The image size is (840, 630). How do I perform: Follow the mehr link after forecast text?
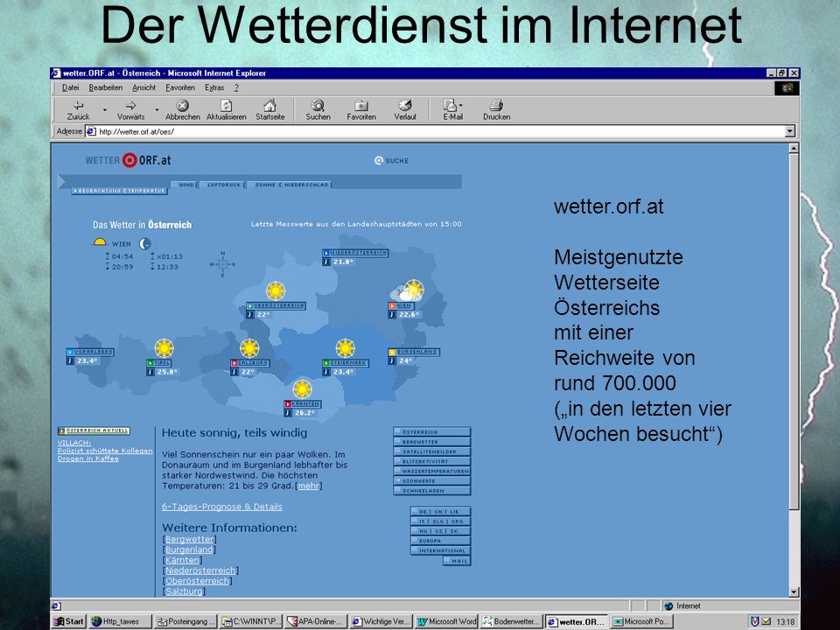pos(309,486)
